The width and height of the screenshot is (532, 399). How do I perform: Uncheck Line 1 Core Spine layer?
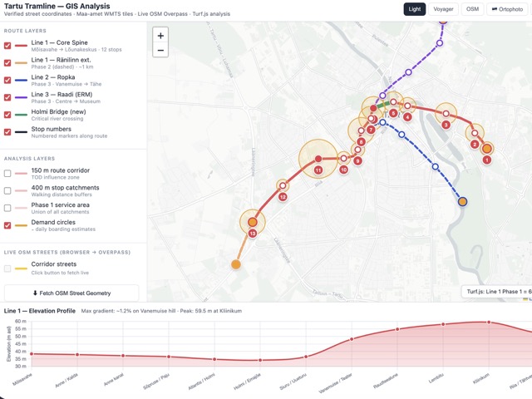[7, 46]
